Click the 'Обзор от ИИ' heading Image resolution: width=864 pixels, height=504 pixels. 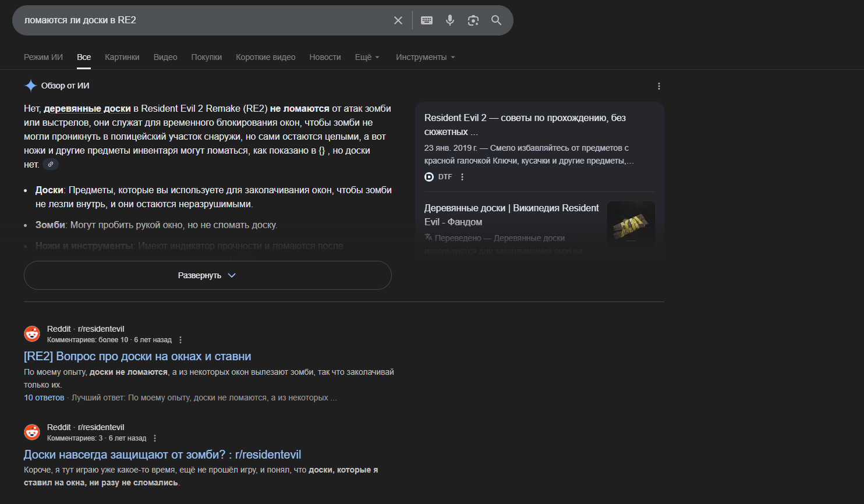click(x=65, y=86)
